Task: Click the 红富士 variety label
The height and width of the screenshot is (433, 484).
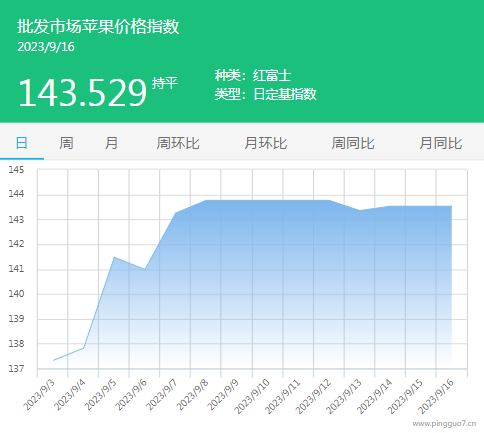Action: click(x=272, y=75)
